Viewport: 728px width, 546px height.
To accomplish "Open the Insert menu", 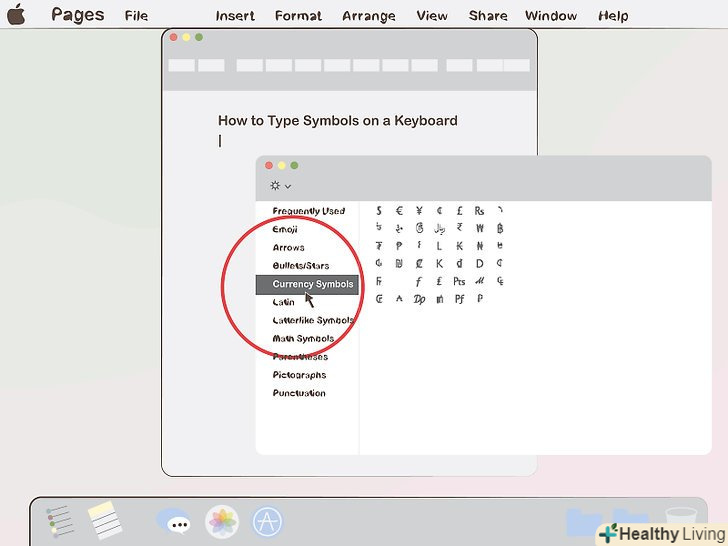I will pyautogui.click(x=235, y=16).
